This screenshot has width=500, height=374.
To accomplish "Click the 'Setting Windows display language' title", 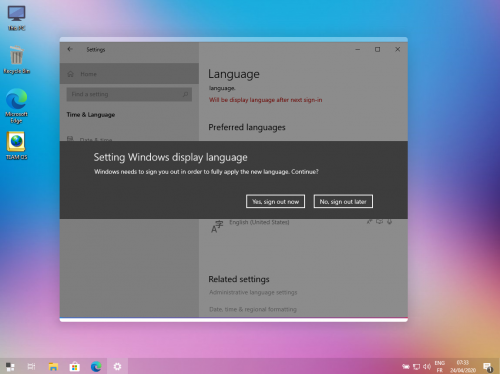I will 170,157.
